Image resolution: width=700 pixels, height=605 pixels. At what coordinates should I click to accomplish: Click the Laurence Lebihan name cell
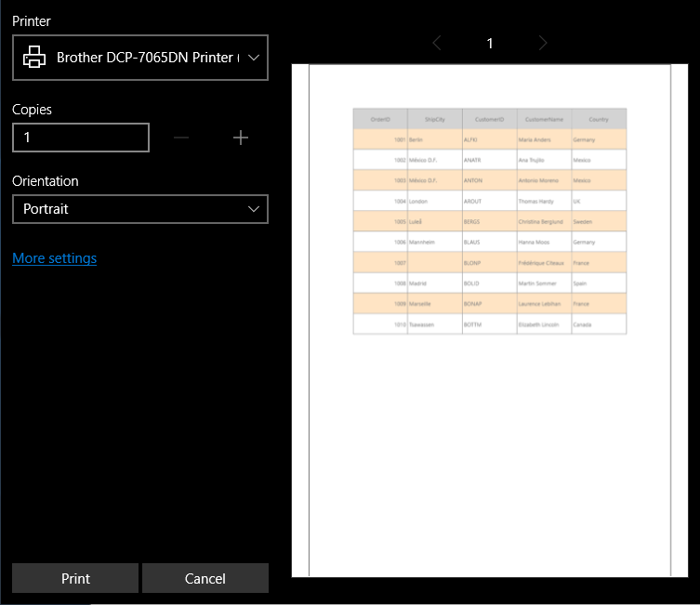(544, 303)
